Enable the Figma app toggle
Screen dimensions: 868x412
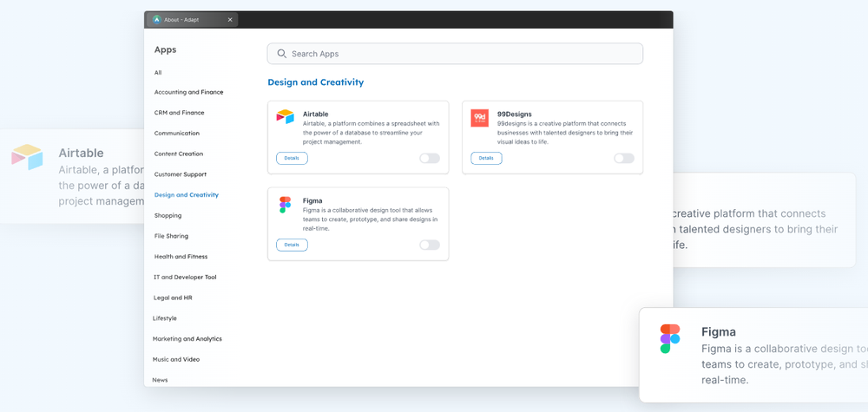coord(430,245)
